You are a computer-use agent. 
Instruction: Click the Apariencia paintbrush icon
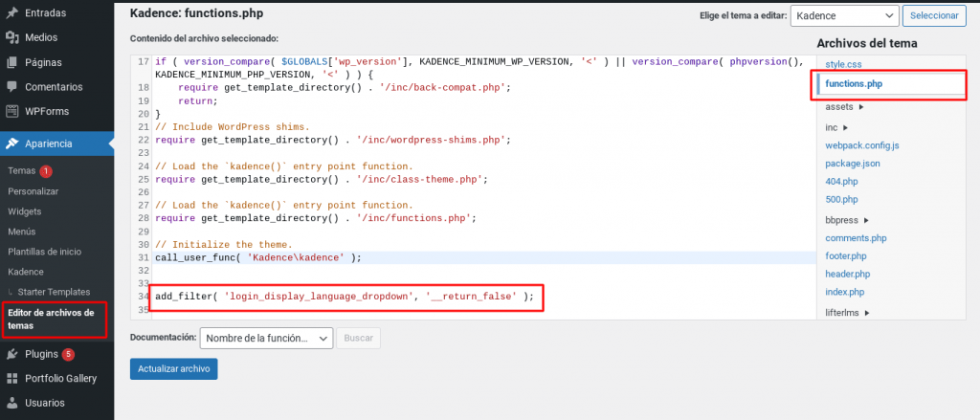(11, 144)
